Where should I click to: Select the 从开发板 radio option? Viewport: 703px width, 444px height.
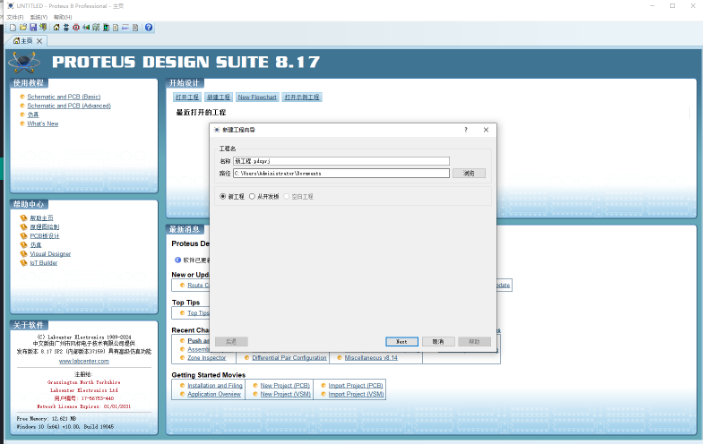252,197
